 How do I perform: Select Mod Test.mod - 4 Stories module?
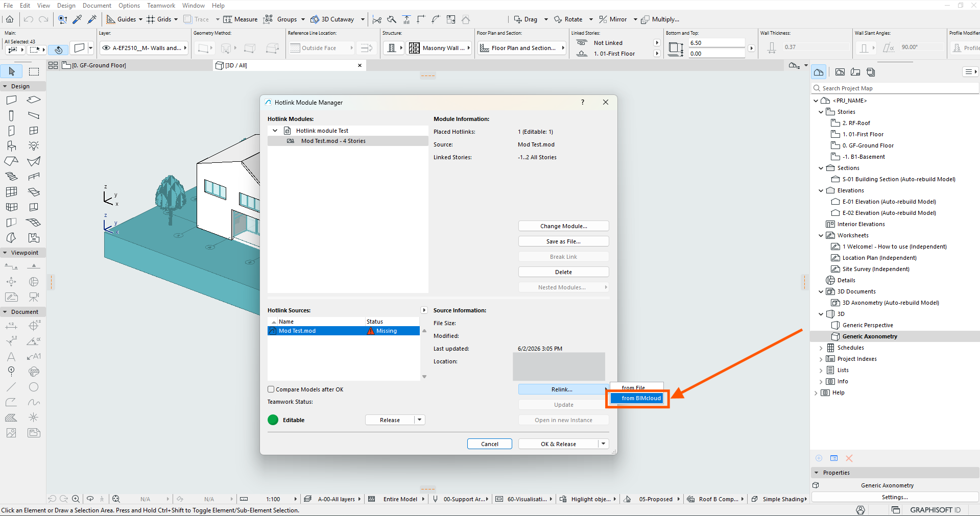click(x=348, y=141)
